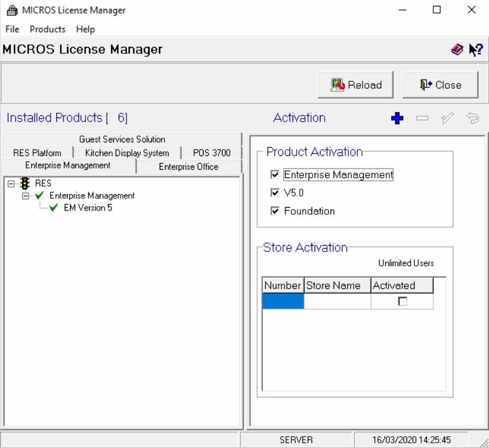Click the Unlimited Users label
The height and width of the screenshot is (448, 489).
coord(406,263)
